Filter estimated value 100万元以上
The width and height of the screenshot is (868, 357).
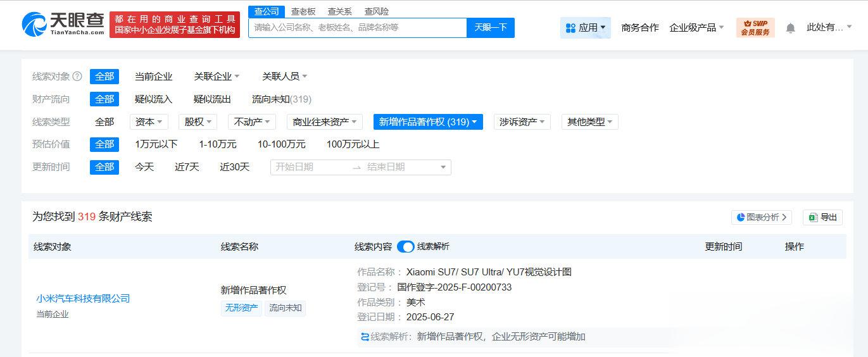pos(353,144)
